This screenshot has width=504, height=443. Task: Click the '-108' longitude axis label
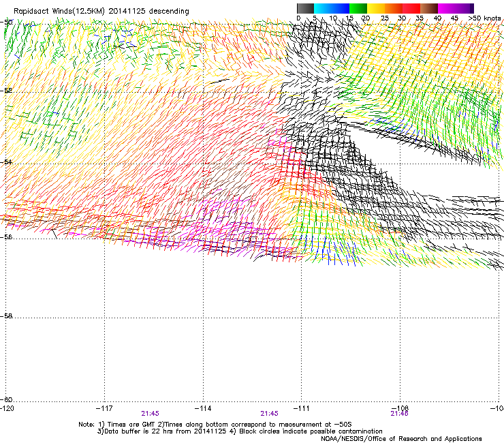click(400, 408)
